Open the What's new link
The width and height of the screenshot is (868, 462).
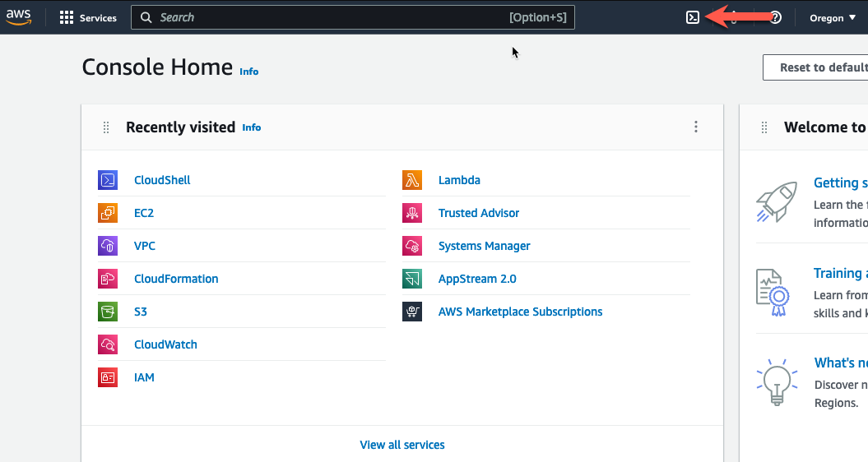pyautogui.click(x=841, y=363)
